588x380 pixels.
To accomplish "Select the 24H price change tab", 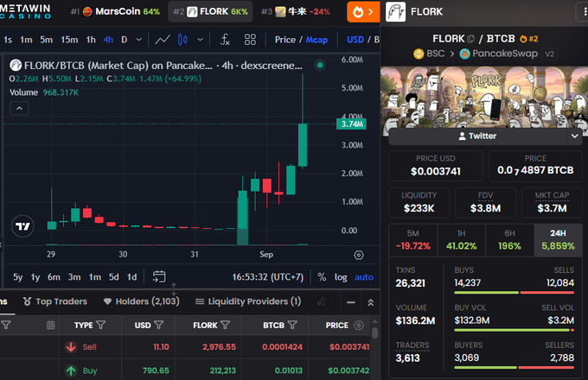I will click(x=558, y=240).
